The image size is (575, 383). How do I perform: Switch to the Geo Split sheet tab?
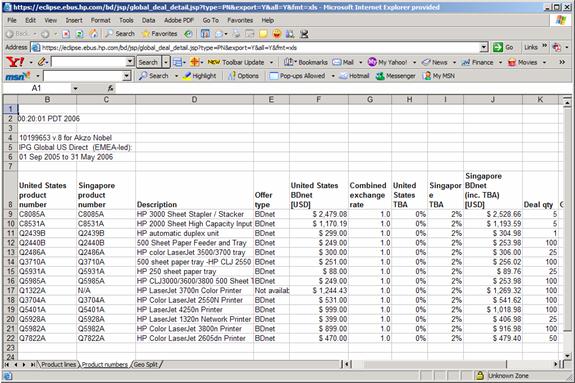(146, 365)
